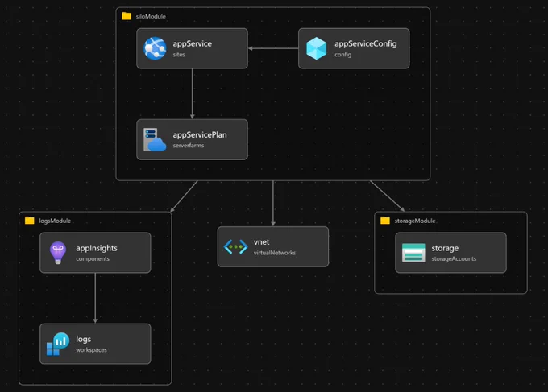Click the 'config' resource type text
Viewport: 548px width, 392px height.
(342, 55)
